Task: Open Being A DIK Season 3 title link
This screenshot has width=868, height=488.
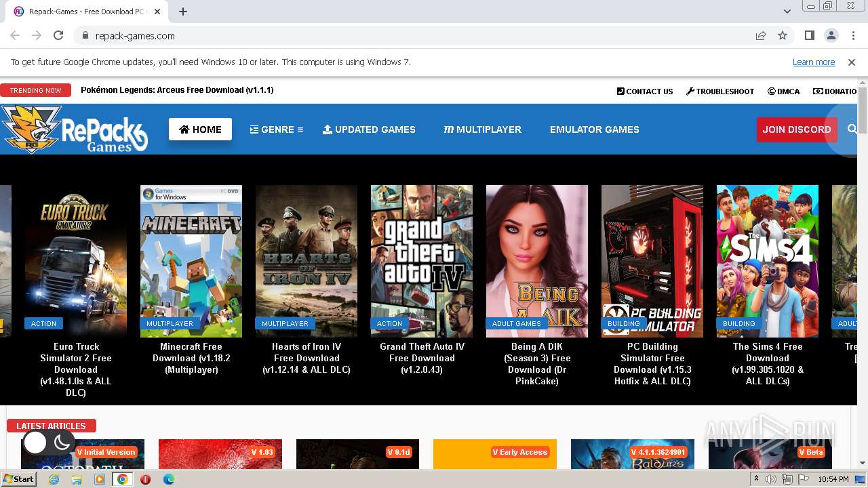Action: (x=537, y=364)
